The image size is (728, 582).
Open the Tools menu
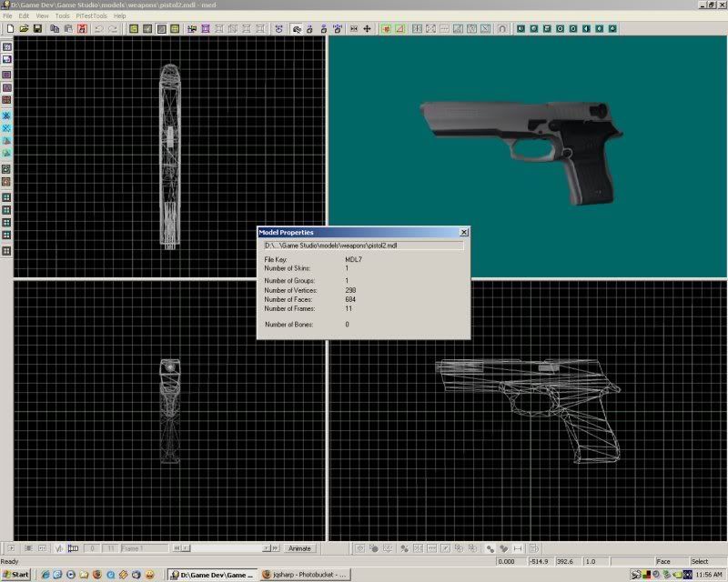(62, 16)
